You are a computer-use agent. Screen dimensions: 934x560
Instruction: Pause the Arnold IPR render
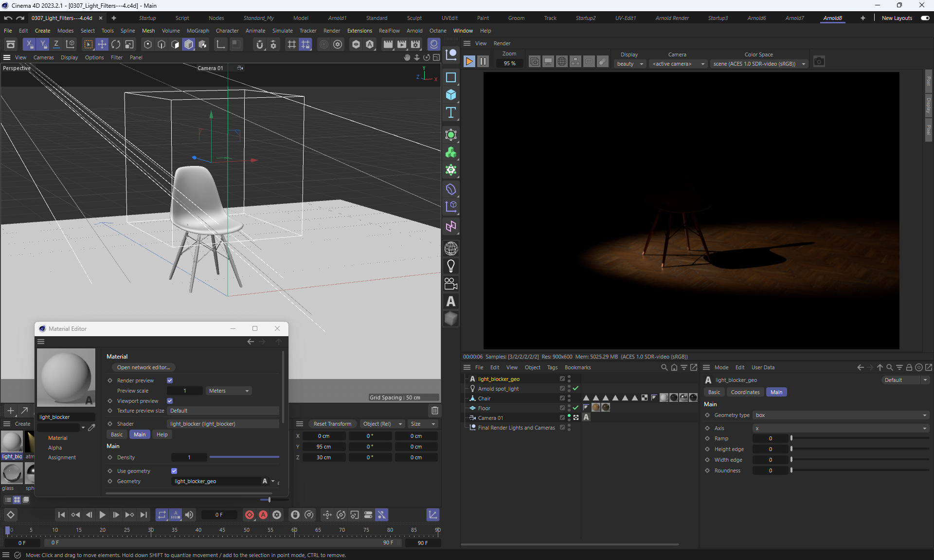[483, 61]
